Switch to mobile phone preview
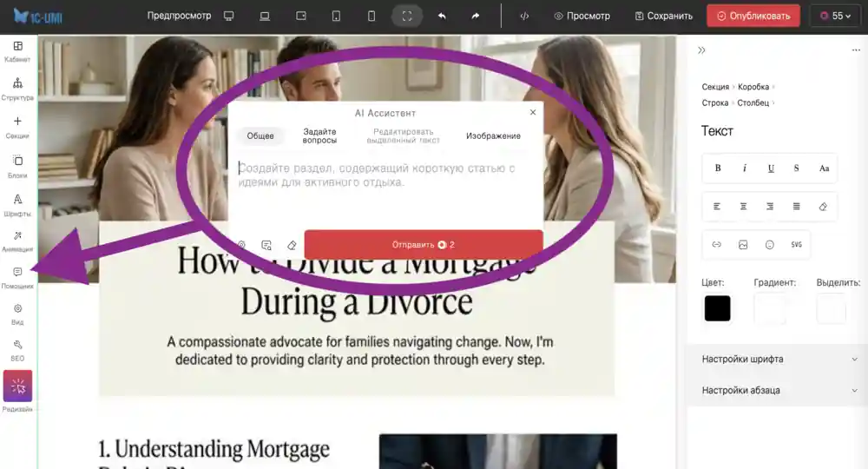The image size is (868, 469). [x=372, y=16]
